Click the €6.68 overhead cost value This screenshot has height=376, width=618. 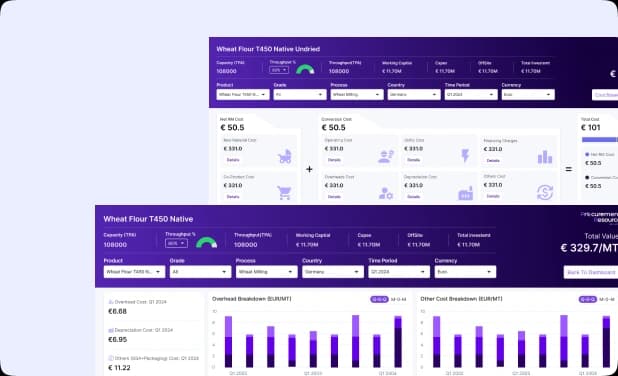117,311
